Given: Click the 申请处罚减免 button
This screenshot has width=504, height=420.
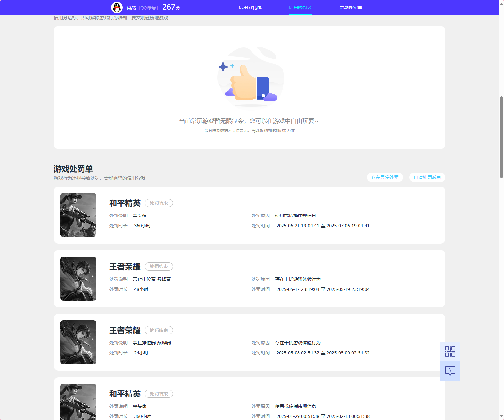Looking at the screenshot, I should 427,177.
